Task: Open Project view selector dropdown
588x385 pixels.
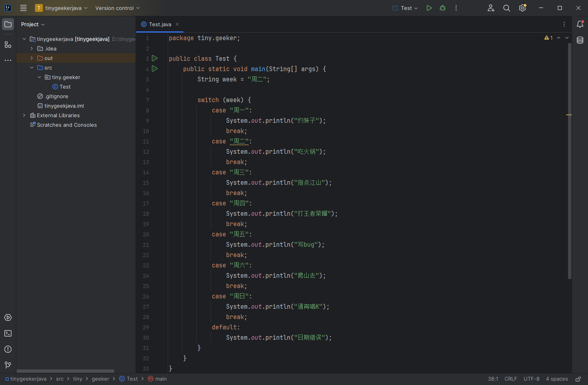Action: [33, 24]
